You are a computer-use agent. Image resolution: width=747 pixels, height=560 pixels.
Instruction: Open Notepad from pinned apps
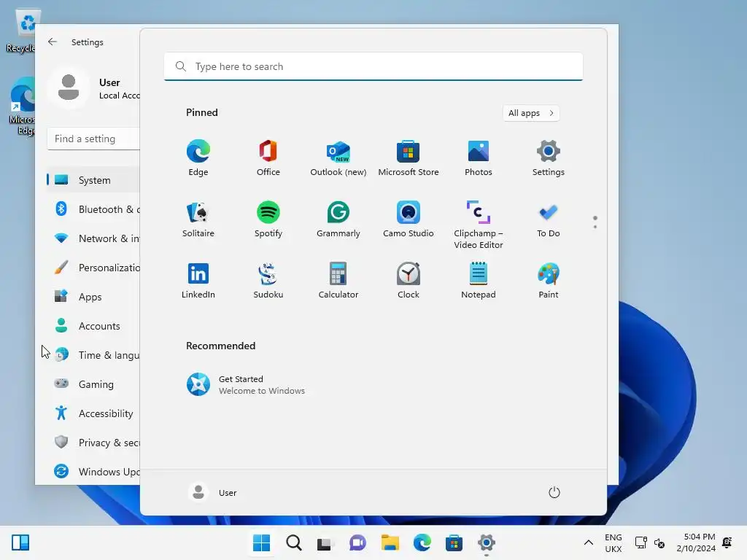coord(479,281)
